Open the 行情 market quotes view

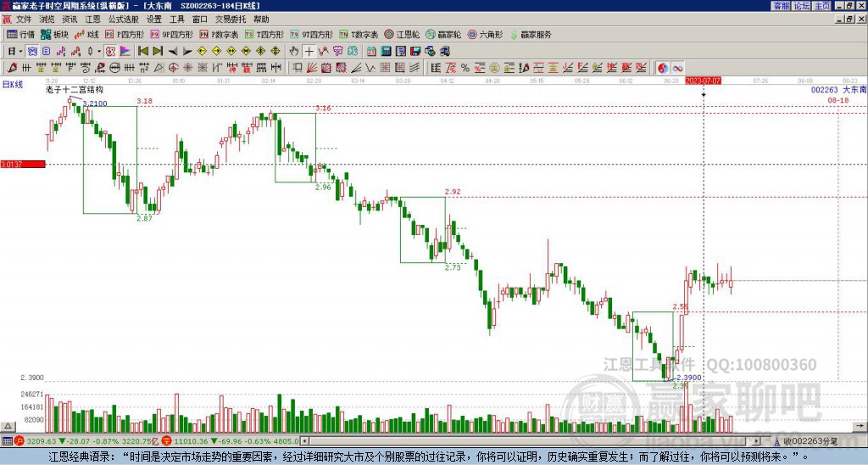pyautogui.click(x=21, y=35)
